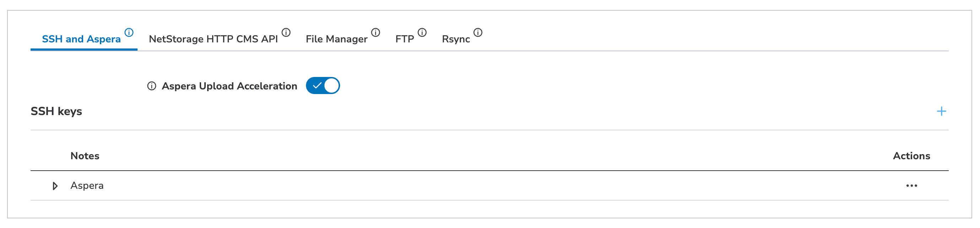980x228 pixels.
Task: Go to the Rsync tab
Action: [x=456, y=39]
